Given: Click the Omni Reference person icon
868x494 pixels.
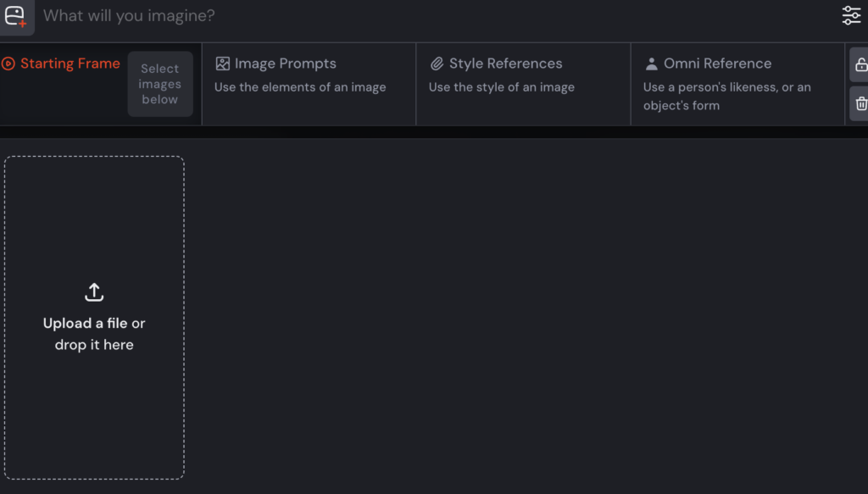Looking at the screenshot, I should tap(651, 64).
